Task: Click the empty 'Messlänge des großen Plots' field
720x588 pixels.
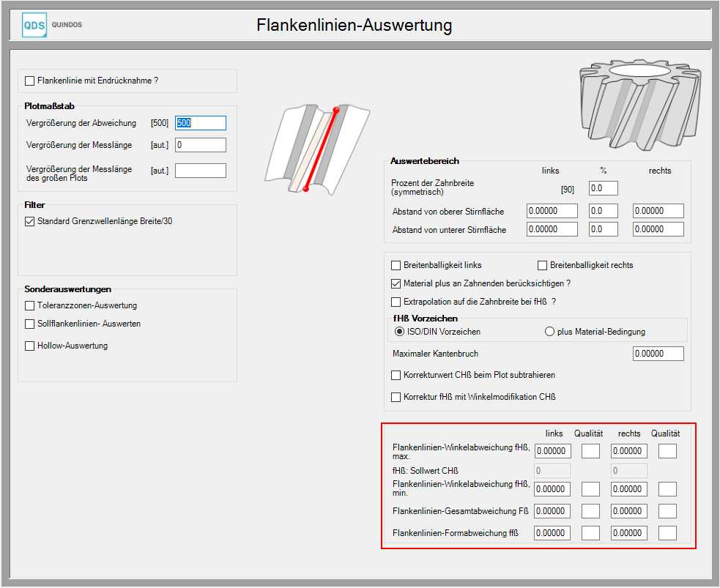Action: 201,171
